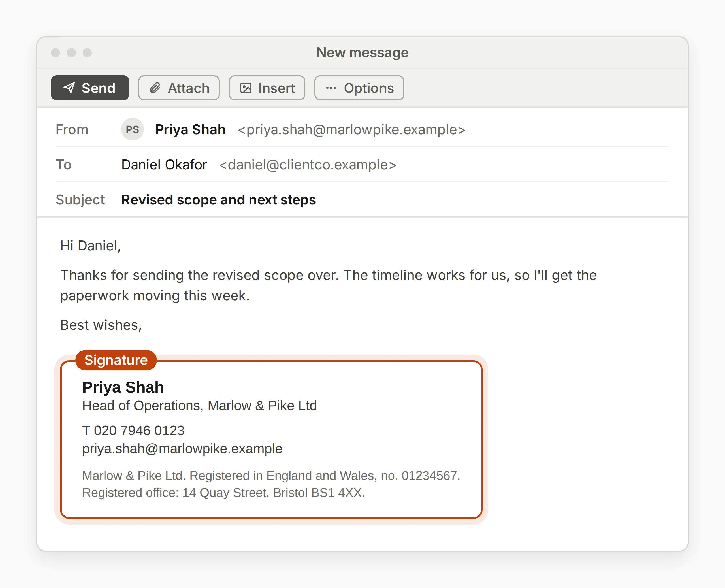
Task: Click the Subject field label
Action: (80, 200)
